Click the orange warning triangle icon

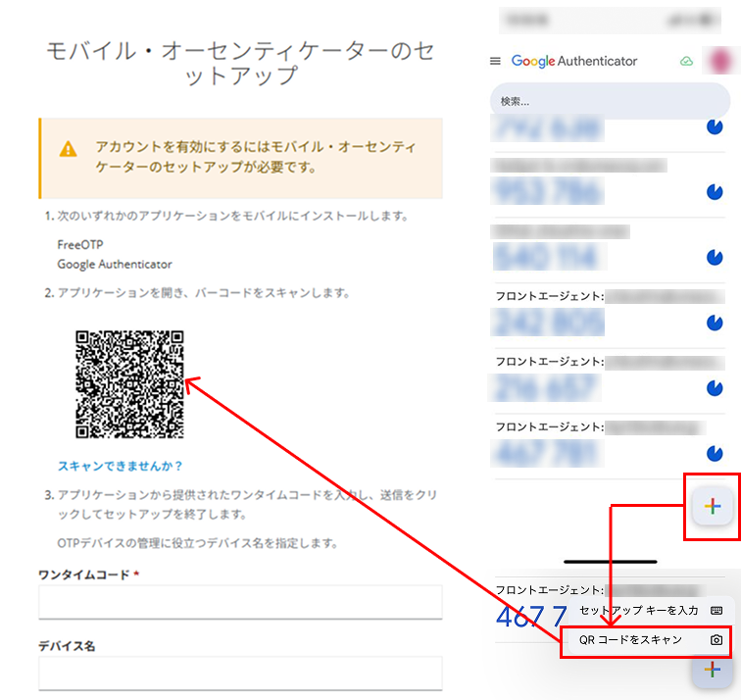[x=68, y=149]
